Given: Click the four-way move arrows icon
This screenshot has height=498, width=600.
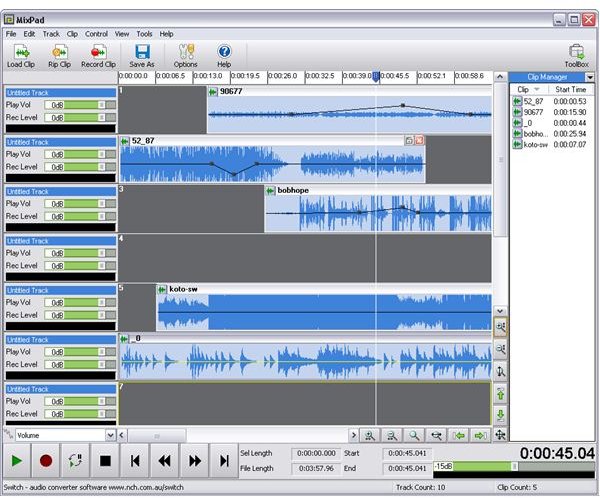Looking at the screenshot, I should click(x=501, y=435).
